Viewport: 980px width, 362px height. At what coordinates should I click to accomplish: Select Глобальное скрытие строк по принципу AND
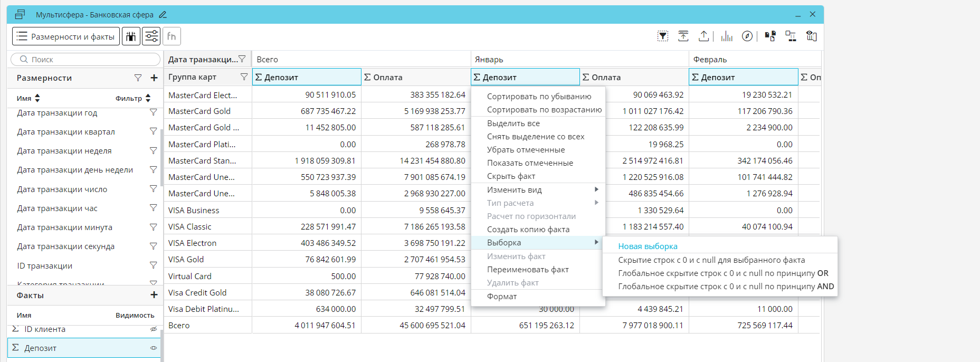[x=726, y=287]
